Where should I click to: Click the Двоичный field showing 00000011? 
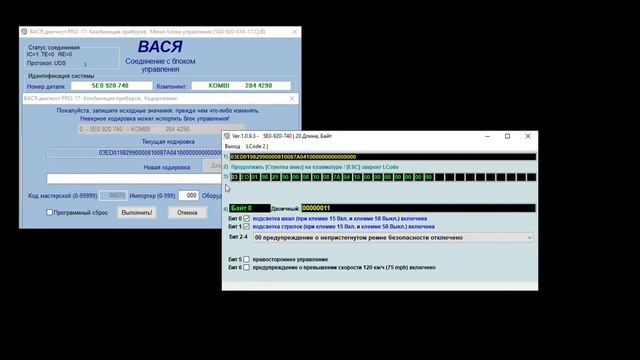(418, 208)
